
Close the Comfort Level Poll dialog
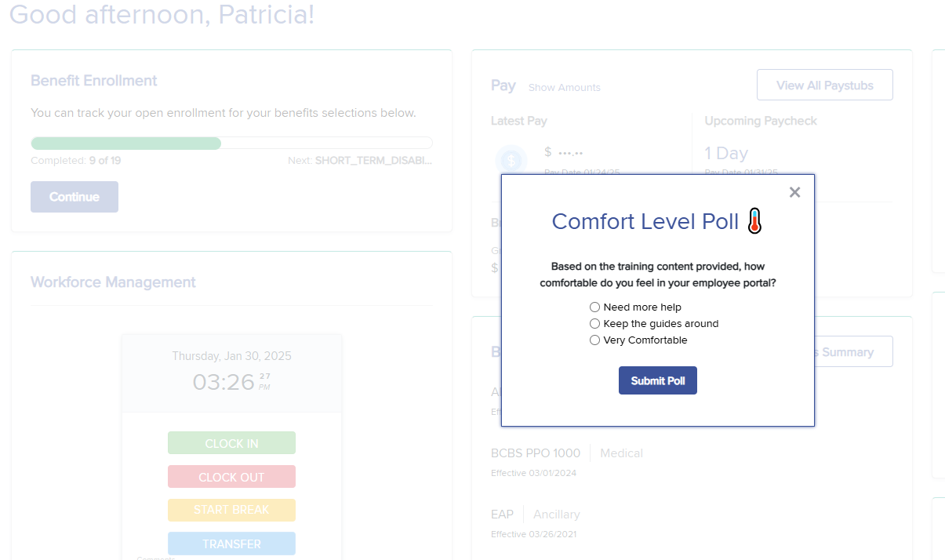[794, 192]
